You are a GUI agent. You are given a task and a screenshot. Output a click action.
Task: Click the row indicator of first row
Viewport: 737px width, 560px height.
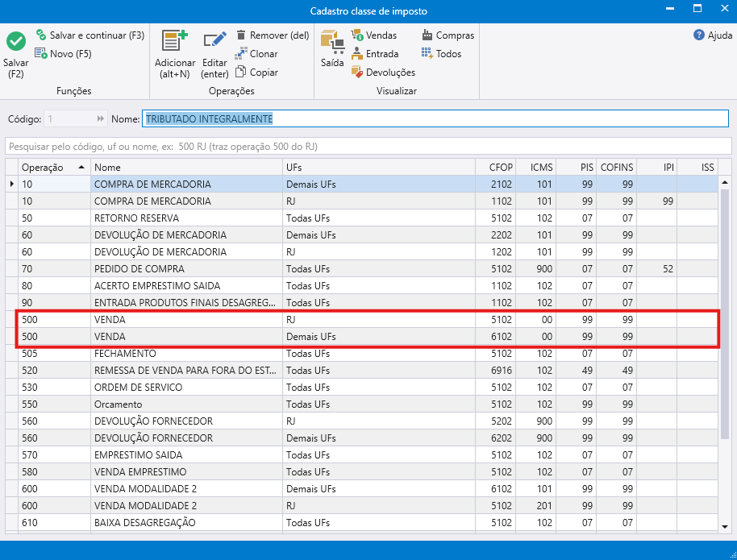[x=12, y=185]
